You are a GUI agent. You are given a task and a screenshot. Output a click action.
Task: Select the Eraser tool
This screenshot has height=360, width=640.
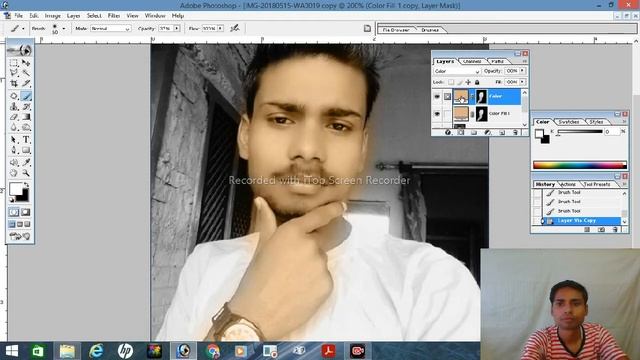pos(14,117)
